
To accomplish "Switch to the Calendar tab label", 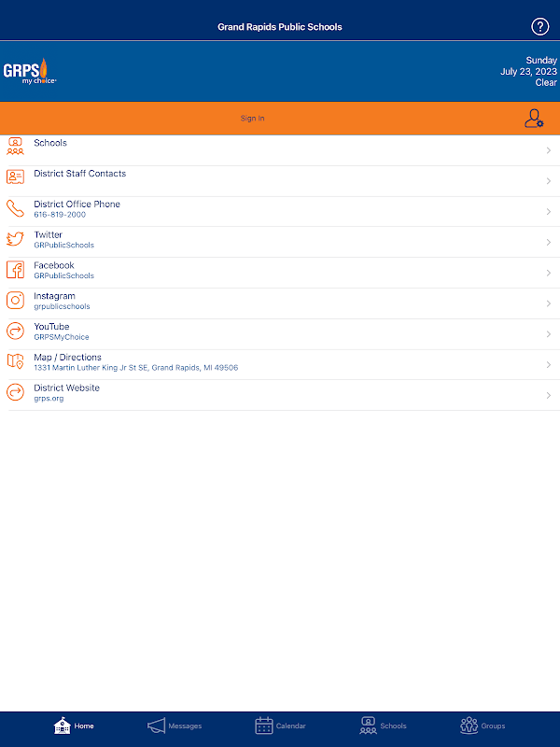I will [x=291, y=726].
